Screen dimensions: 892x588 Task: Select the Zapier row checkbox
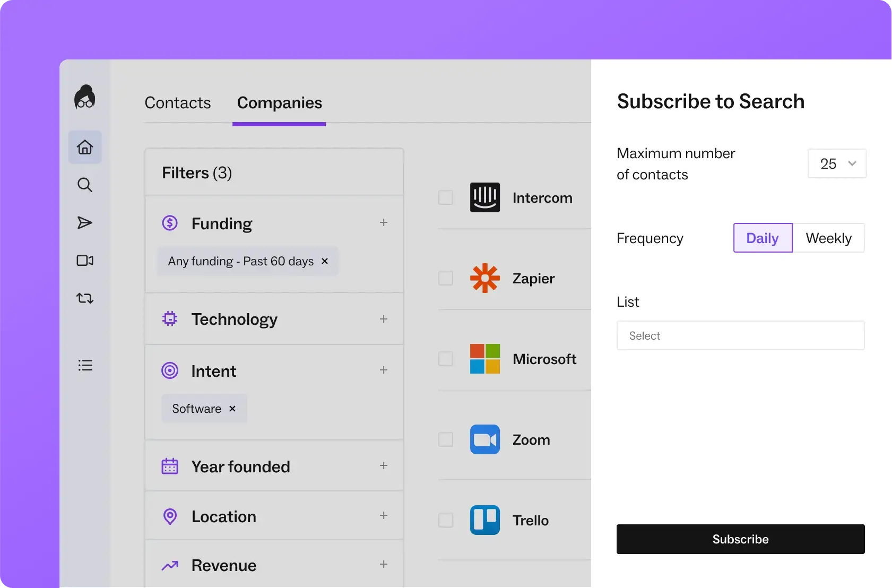[x=446, y=279]
